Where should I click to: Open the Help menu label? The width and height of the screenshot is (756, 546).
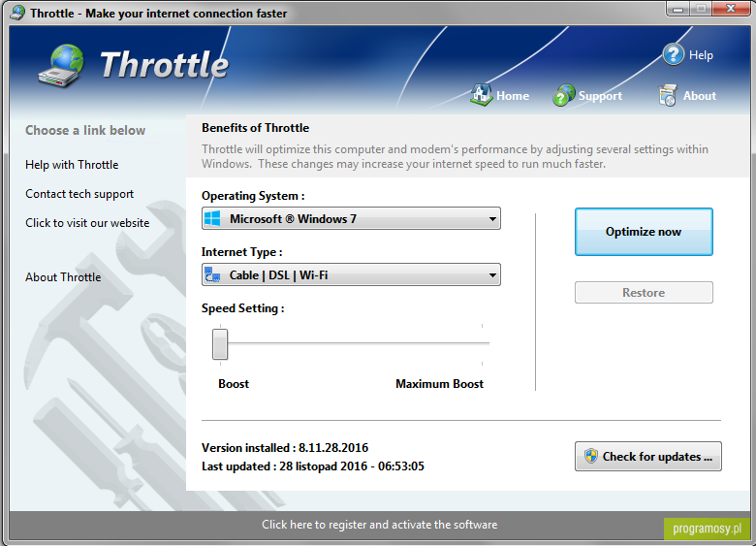click(x=701, y=55)
